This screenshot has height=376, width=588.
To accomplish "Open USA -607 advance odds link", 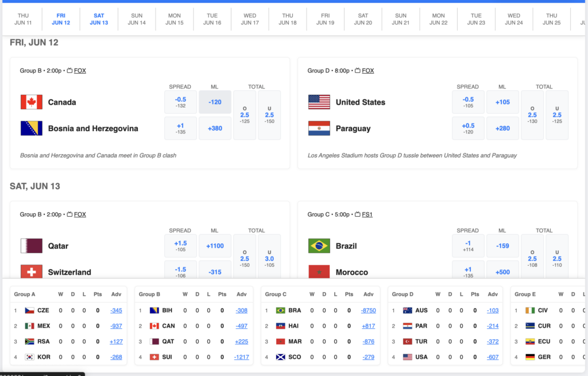I will tap(493, 357).
